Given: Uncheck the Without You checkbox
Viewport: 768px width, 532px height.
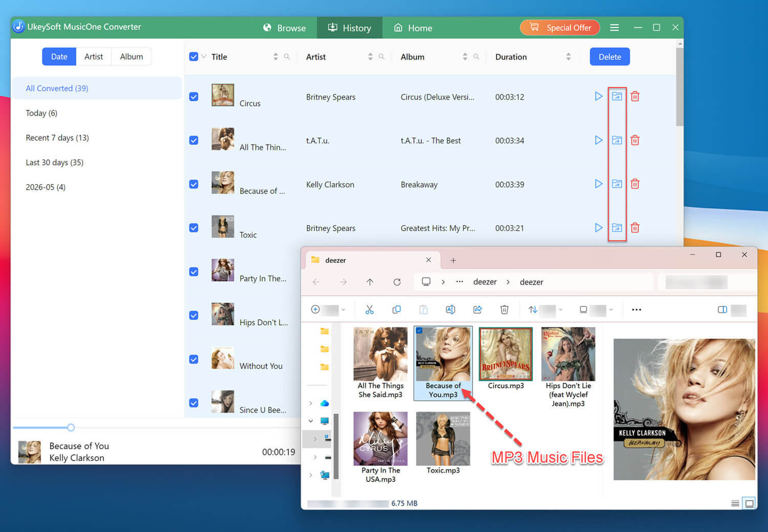Looking at the screenshot, I should 194,359.
